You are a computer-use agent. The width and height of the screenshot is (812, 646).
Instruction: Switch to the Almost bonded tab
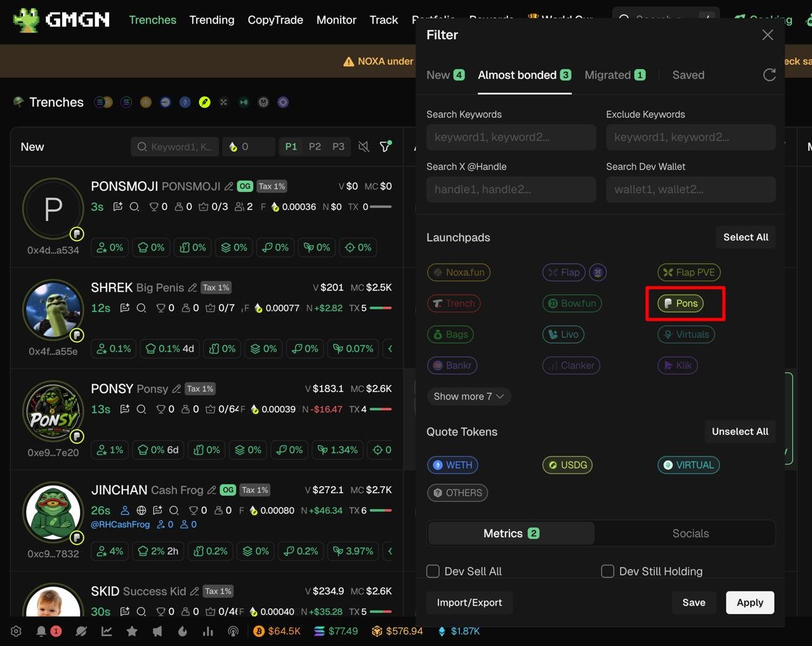point(525,75)
